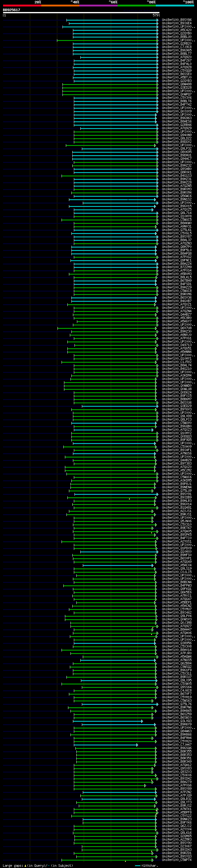Click the green alignment bar for UniRef100_Q8W488
This screenshot has width=197, height=868.
pos(110,84)
